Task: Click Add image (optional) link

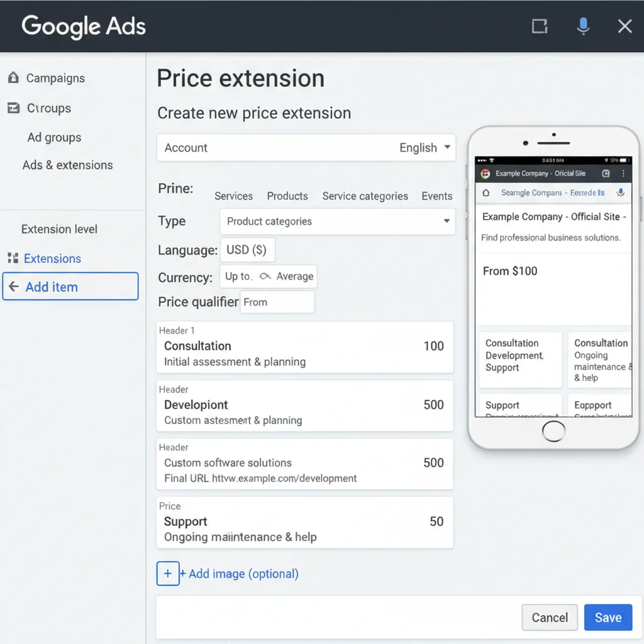Action: point(243,574)
